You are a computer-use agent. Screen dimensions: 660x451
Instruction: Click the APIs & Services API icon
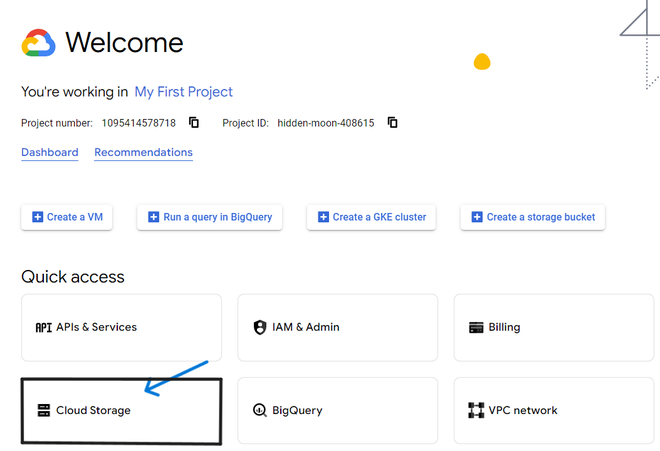click(43, 327)
